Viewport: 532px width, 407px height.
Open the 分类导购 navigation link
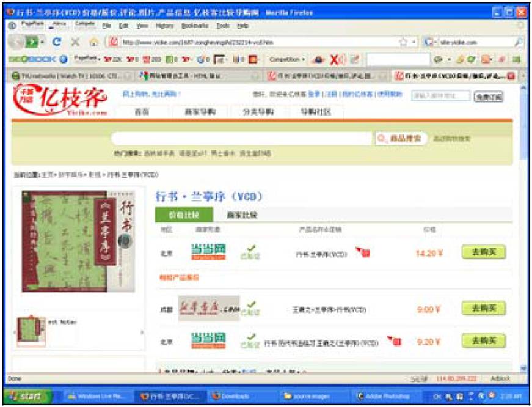click(258, 112)
